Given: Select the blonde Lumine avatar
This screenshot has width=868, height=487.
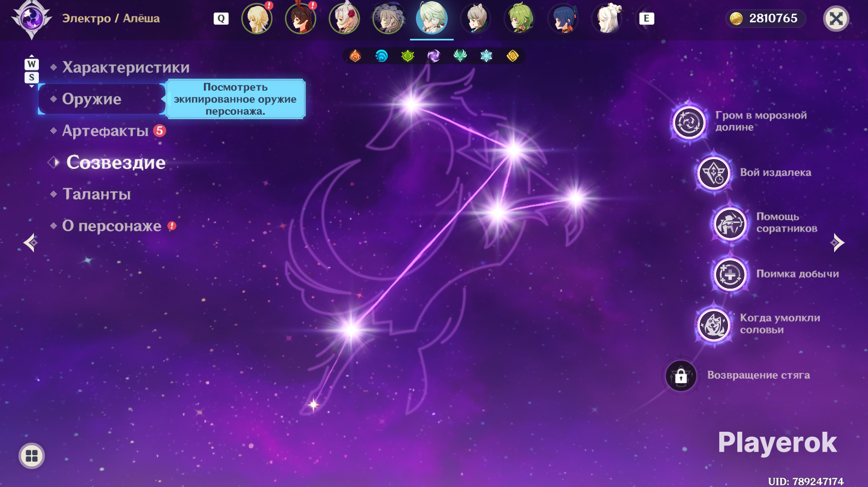Looking at the screenshot, I should click(x=257, y=19).
